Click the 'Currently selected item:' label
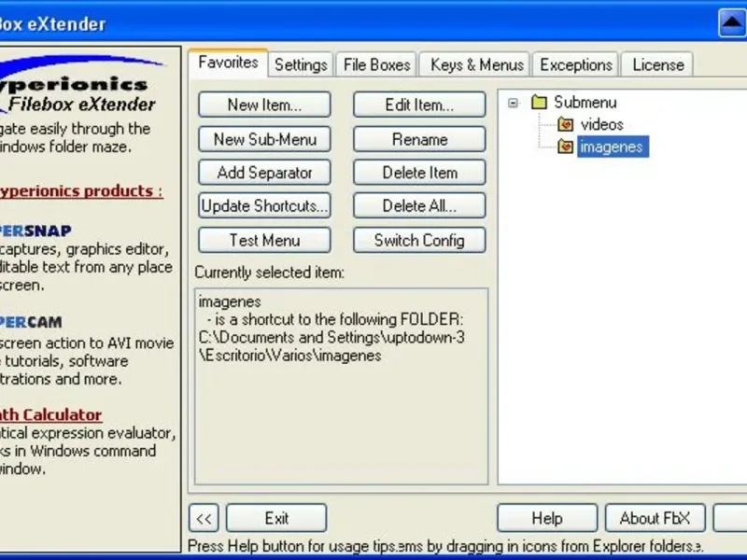 point(269,273)
